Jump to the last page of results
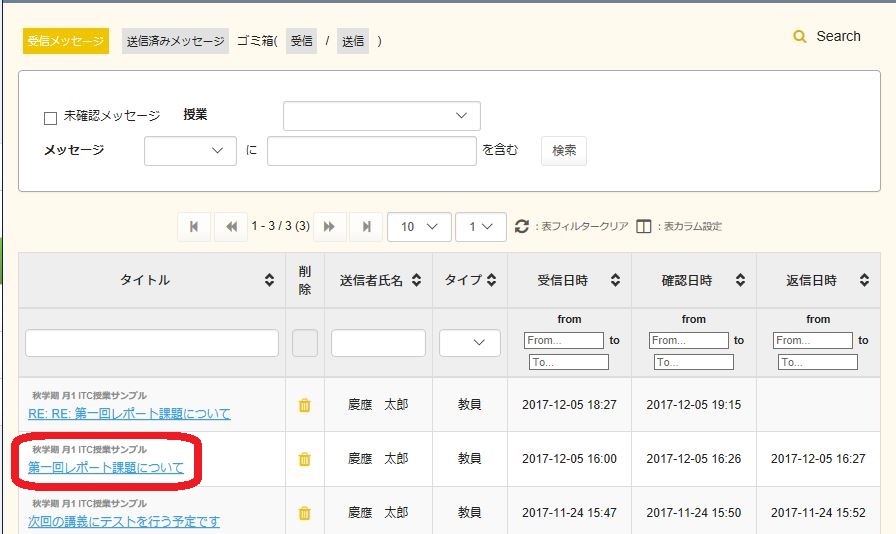The height and width of the screenshot is (534, 896). pos(366,227)
